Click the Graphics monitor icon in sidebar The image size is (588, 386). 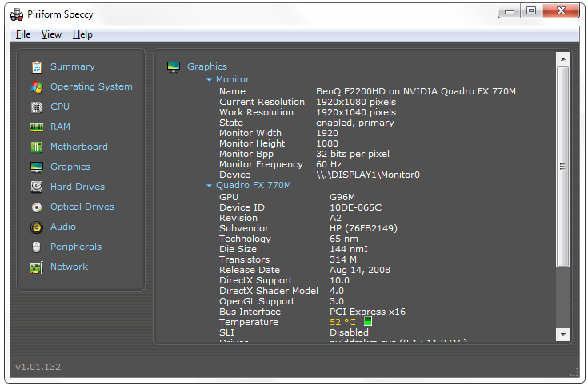coord(36,167)
